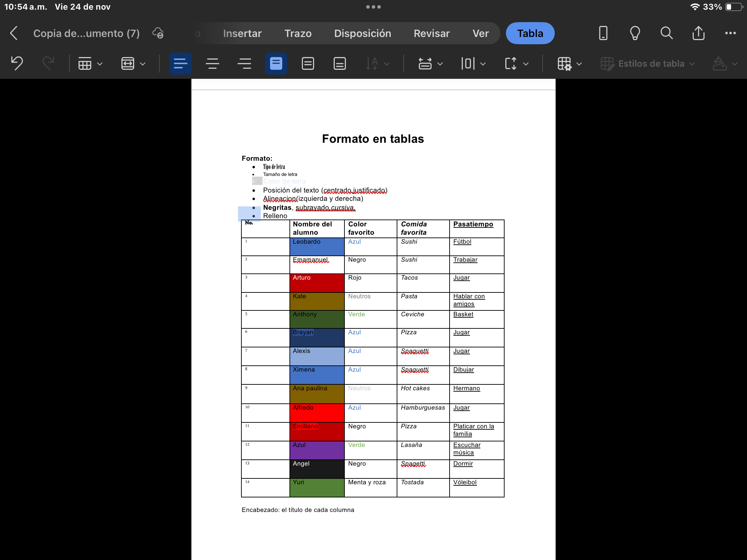The height and width of the screenshot is (560, 747).
Task: Click the red Arturo filled cell
Action: click(x=317, y=283)
